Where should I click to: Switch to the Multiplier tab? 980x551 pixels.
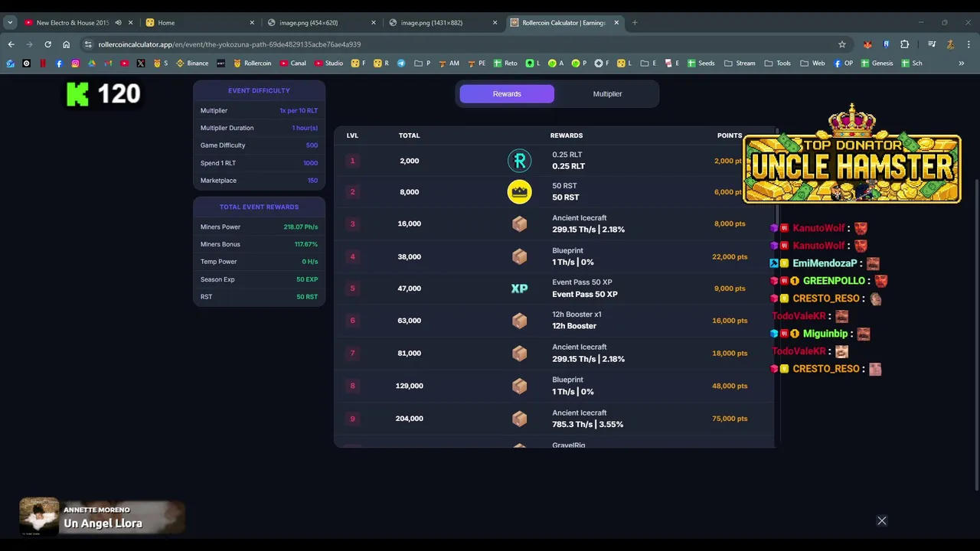tap(607, 94)
